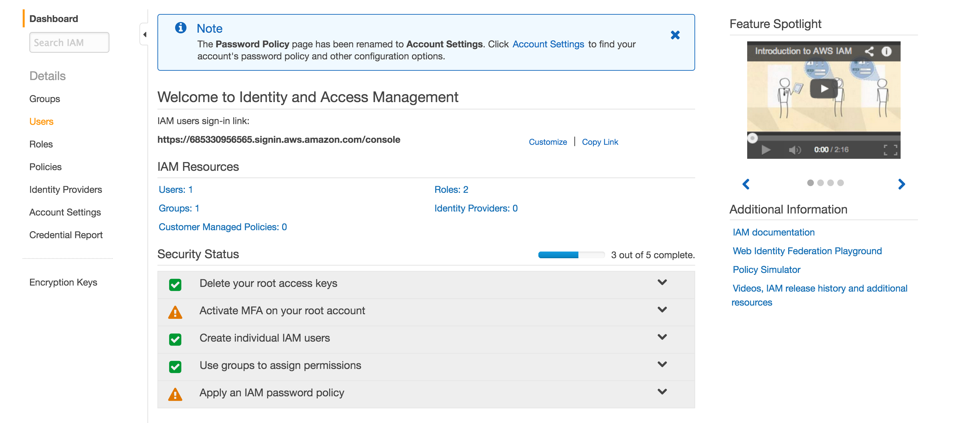Go to next Feature Spotlight slide

click(x=901, y=184)
